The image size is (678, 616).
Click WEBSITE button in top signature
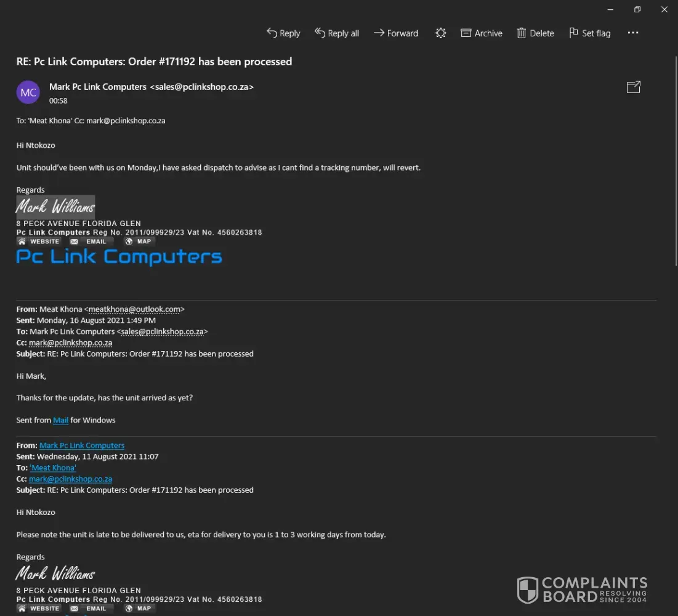pos(39,241)
